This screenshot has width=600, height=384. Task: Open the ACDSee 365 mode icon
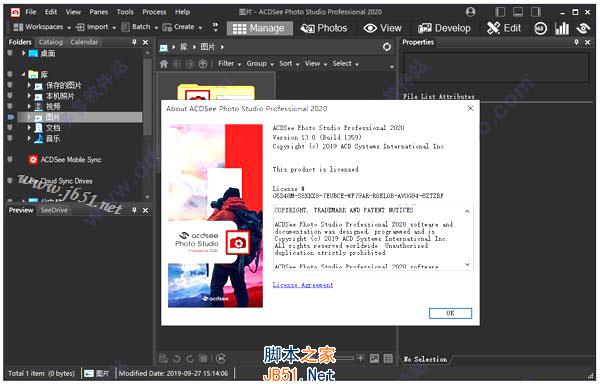(x=540, y=28)
